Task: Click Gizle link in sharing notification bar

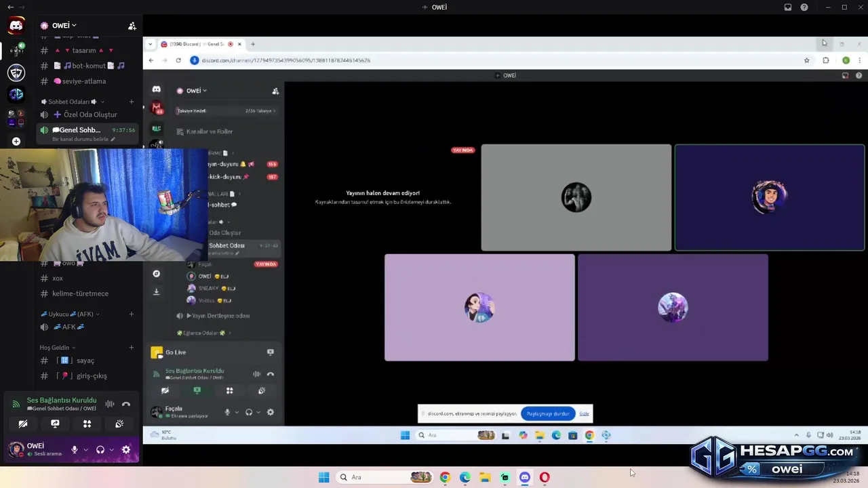Action: [x=584, y=413]
